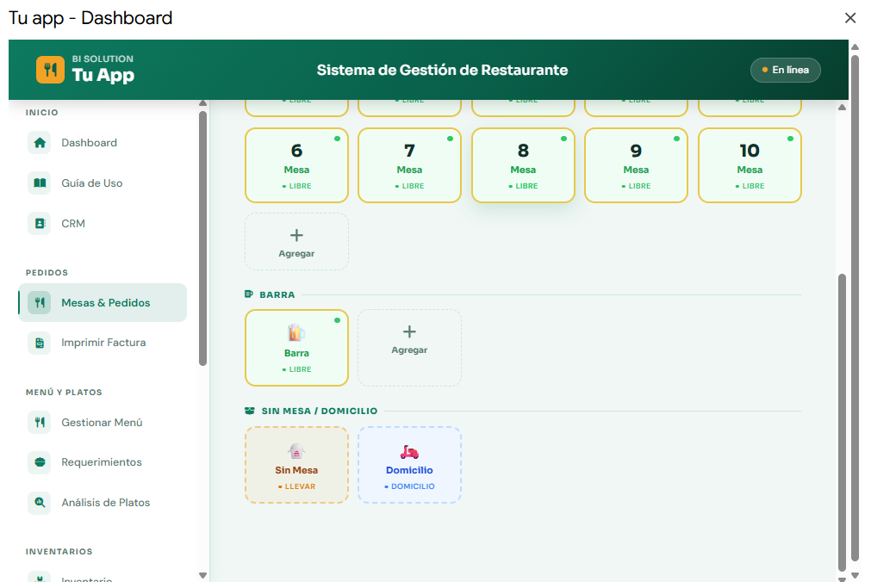Click the Mesas & Pedidos utensils icon
Screen dimensions: 871x588
pos(40,302)
